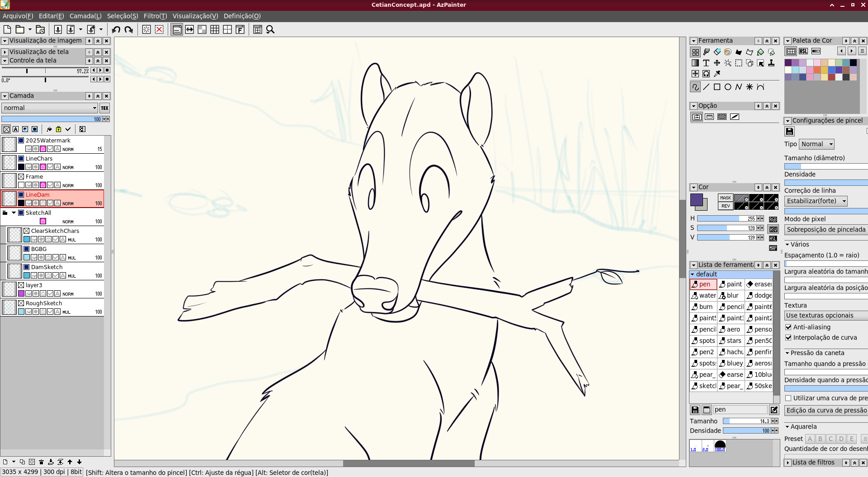Open the Estabilizar(forte) dropdown
The height and width of the screenshot is (477, 868).
816,201
